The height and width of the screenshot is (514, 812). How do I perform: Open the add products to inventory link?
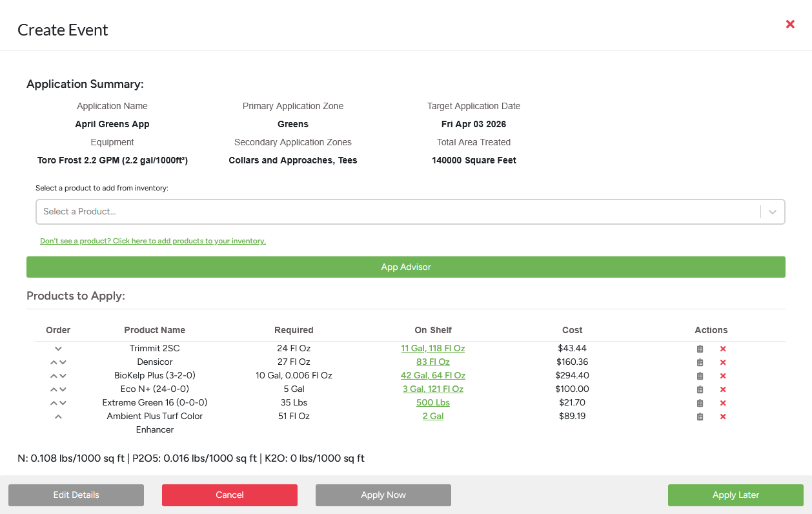point(153,241)
